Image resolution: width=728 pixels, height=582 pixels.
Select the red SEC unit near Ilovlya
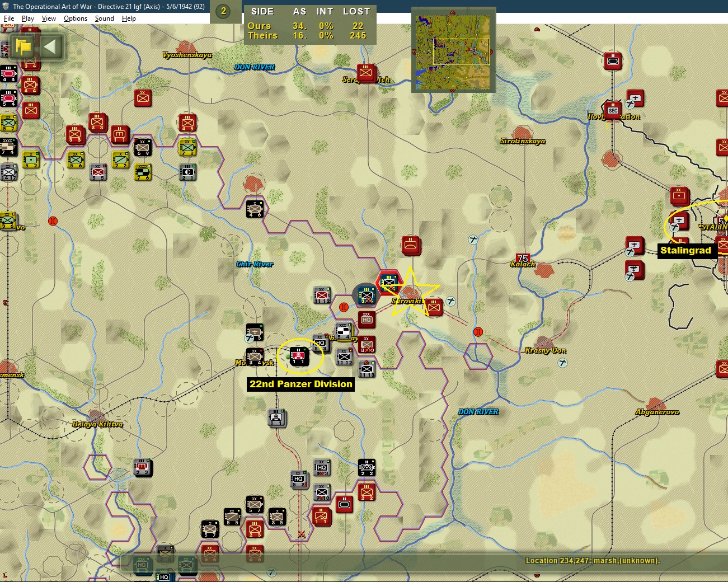pyautogui.click(x=613, y=110)
